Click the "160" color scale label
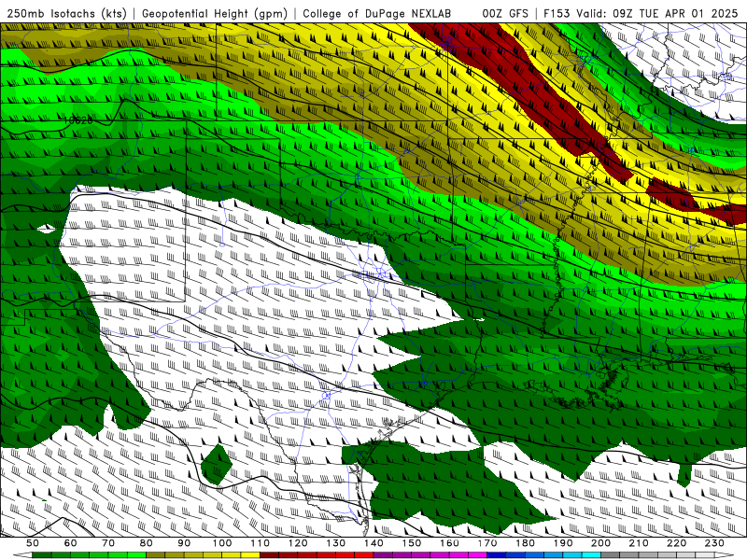747x560 pixels. [449, 543]
